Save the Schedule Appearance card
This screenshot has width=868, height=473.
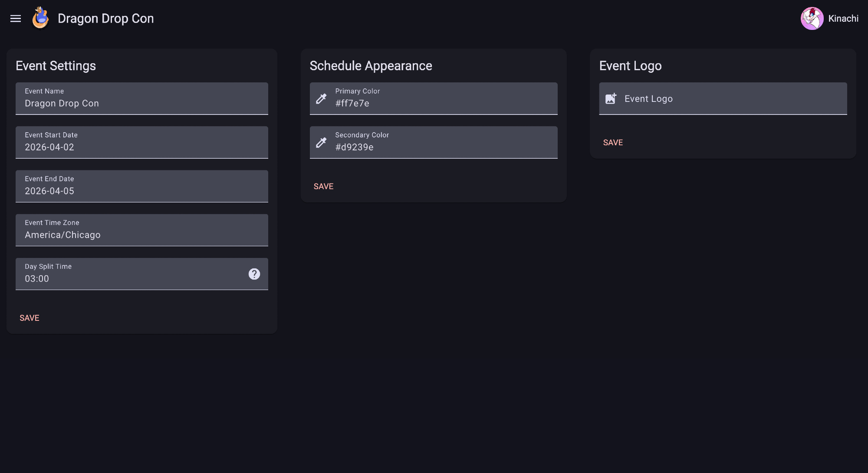(x=324, y=186)
